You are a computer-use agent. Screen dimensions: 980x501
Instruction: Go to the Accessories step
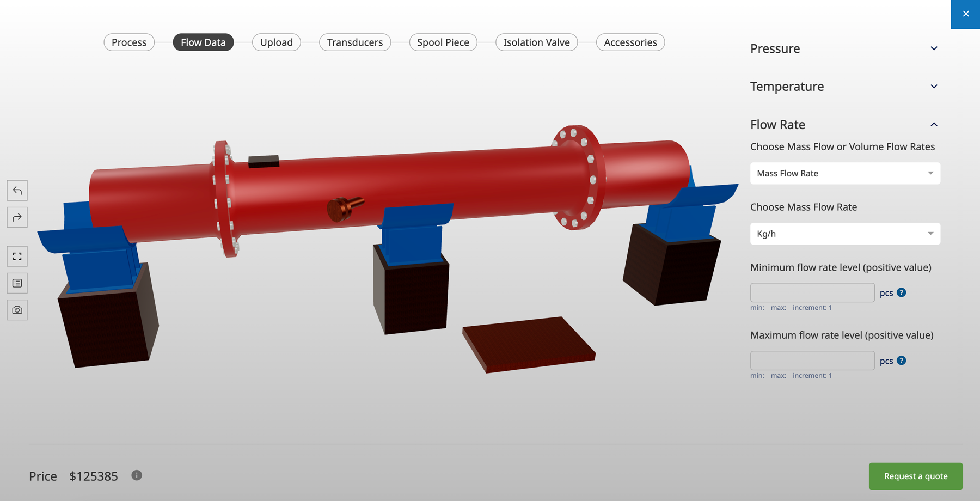click(630, 42)
